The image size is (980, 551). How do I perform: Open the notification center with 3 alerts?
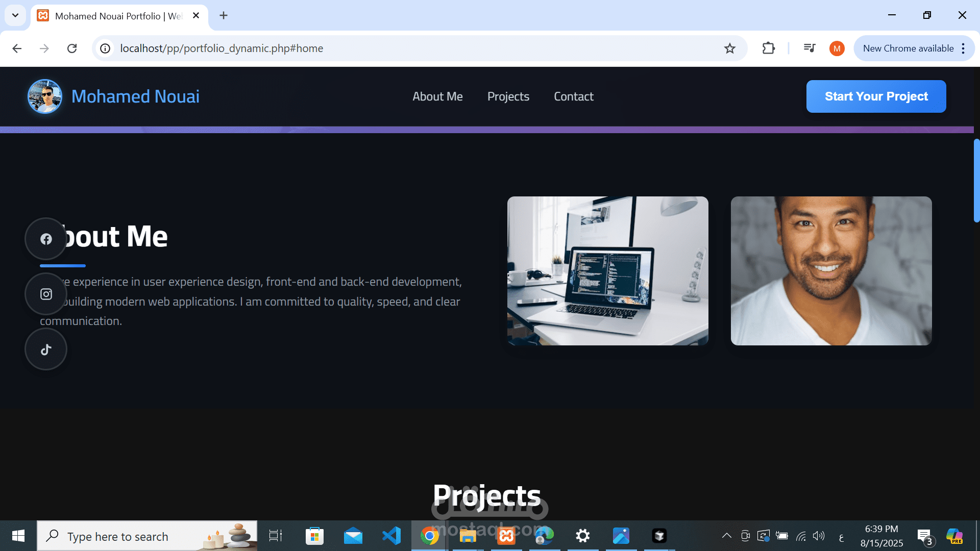(925, 537)
